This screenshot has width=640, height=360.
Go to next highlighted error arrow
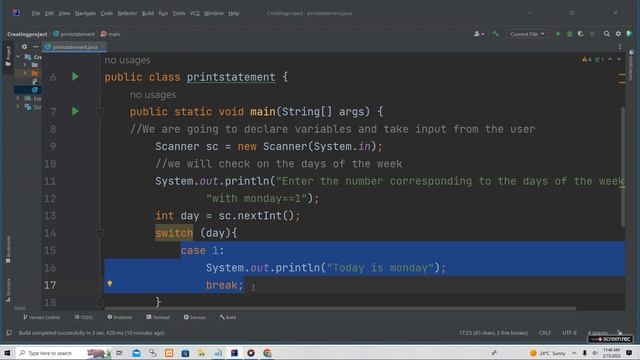[x=619, y=60]
